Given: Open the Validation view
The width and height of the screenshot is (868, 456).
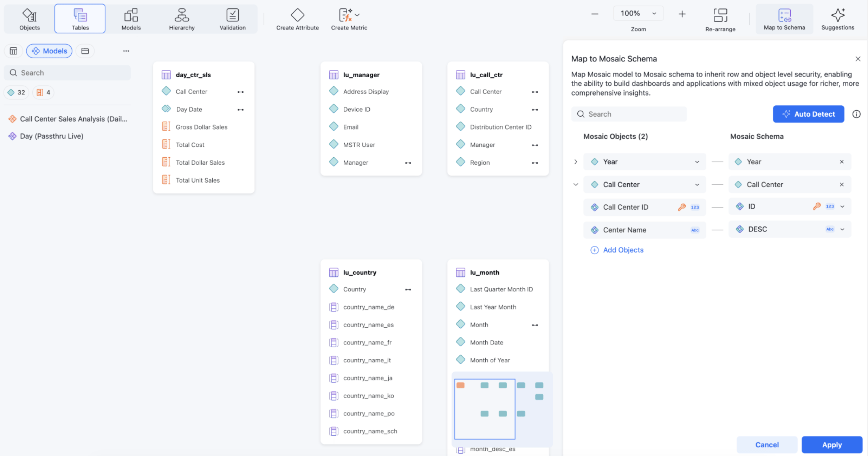Looking at the screenshot, I should click(x=233, y=19).
